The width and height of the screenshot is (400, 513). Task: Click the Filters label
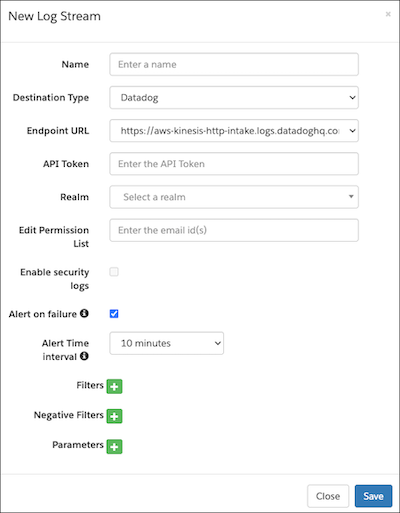pyautogui.click(x=90, y=385)
